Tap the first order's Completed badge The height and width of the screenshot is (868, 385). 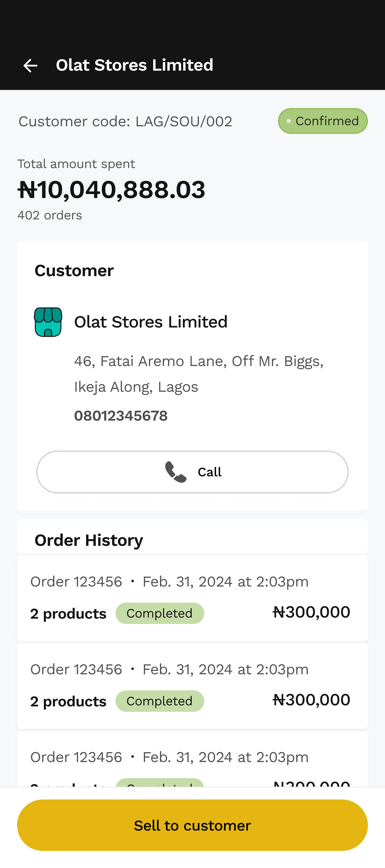click(160, 613)
